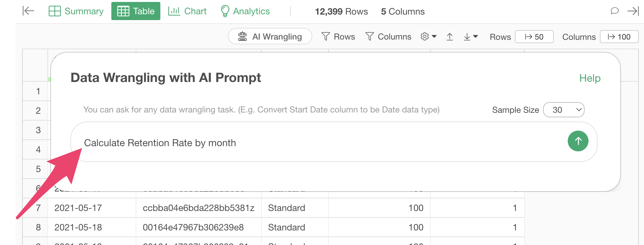Screen dimensions: 644x245
Task: Open the Rows filter
Action: tap(338, 37)
